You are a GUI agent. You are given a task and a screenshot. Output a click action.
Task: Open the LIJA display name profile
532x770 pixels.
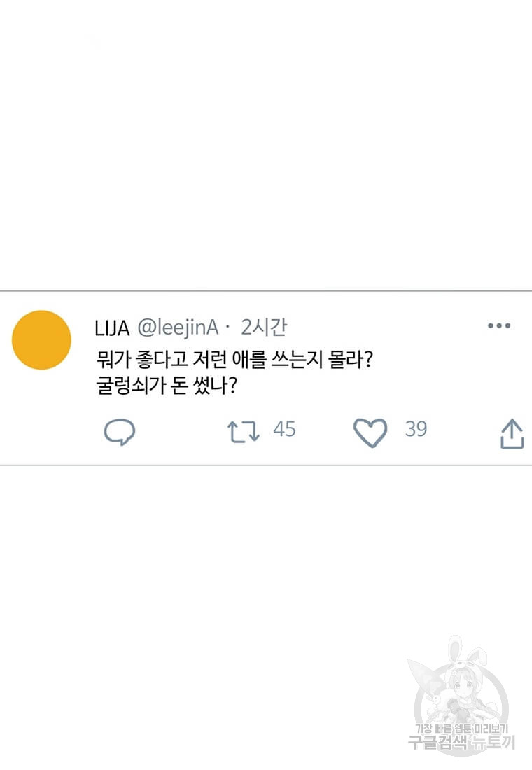112,328
